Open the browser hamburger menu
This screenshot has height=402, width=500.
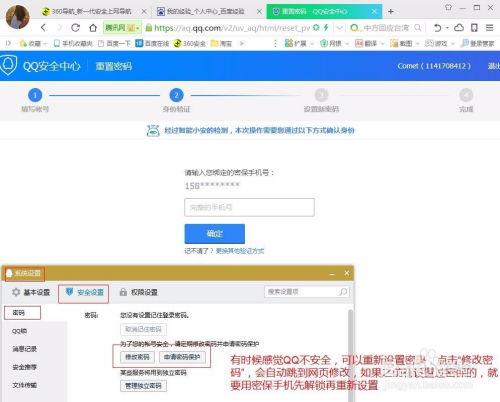click(489, 28)
